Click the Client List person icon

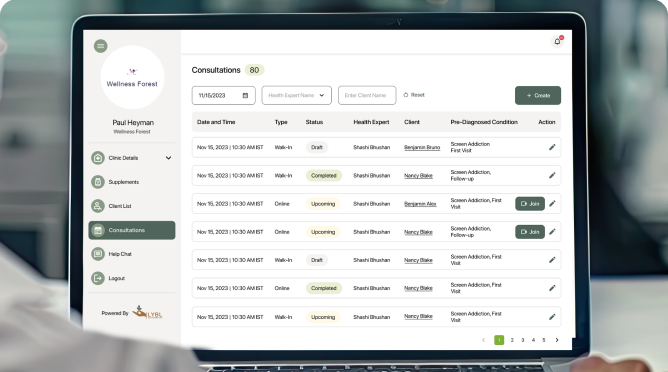click(x=98, y=206)
